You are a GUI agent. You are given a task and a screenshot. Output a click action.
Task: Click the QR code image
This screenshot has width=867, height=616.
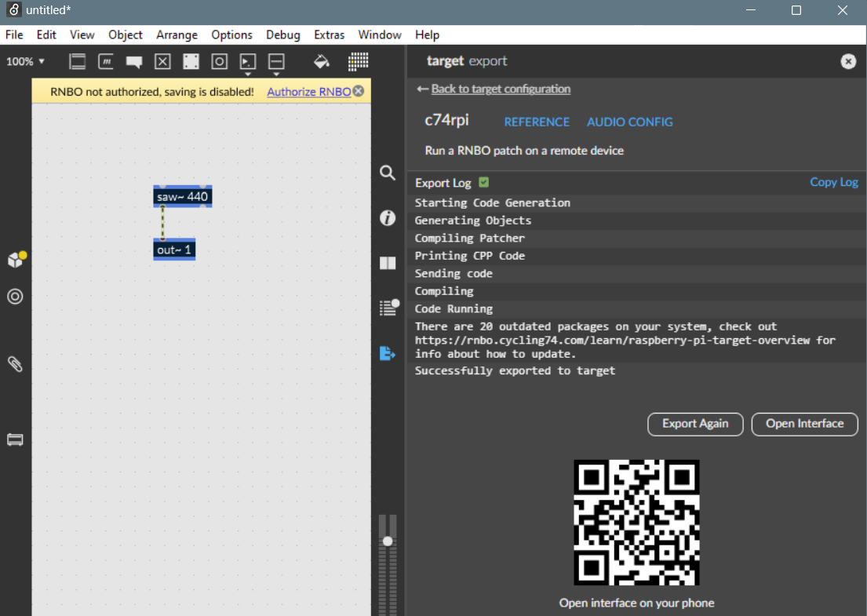636,523
